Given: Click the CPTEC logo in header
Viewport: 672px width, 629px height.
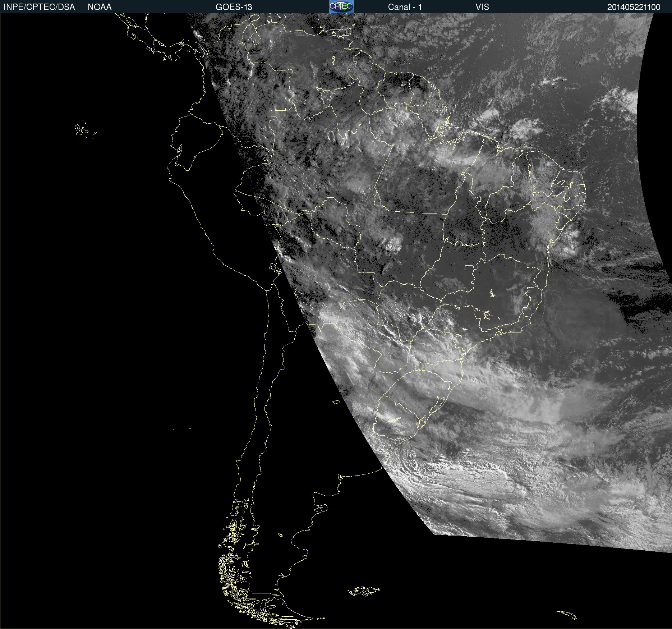Looking at the screenshot, I should (341, 6).
